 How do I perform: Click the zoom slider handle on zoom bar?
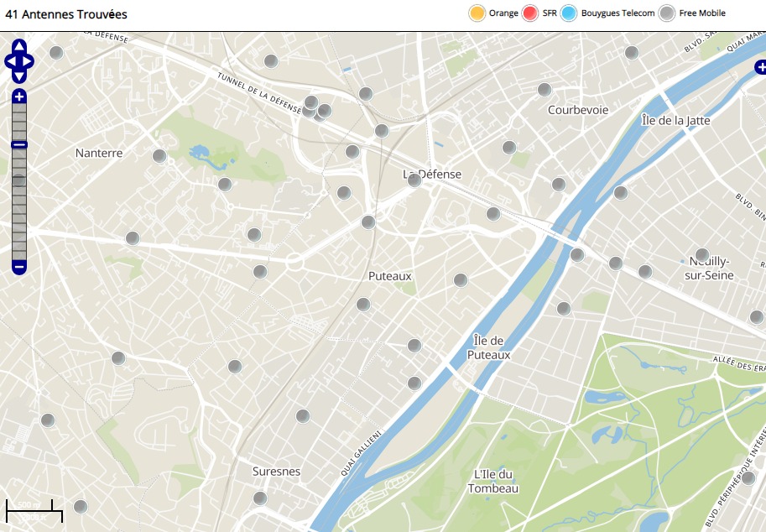pyautogui.click(x=19, y=145)
